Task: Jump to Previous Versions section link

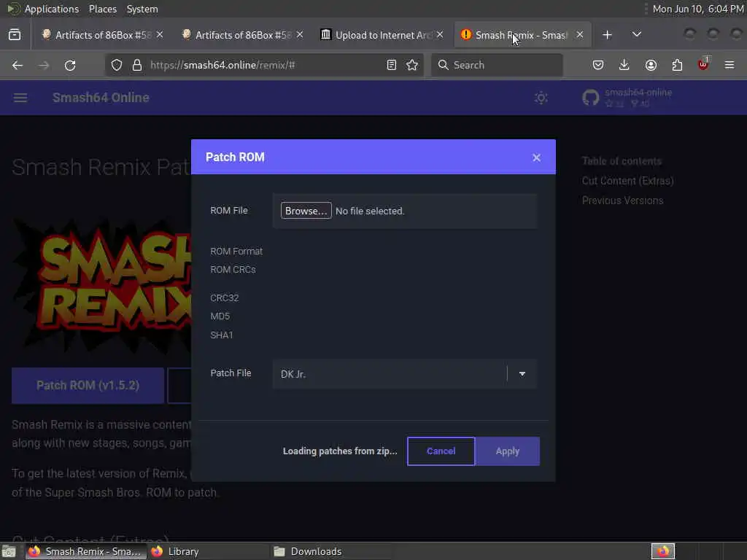Action: tap(622, 201)
